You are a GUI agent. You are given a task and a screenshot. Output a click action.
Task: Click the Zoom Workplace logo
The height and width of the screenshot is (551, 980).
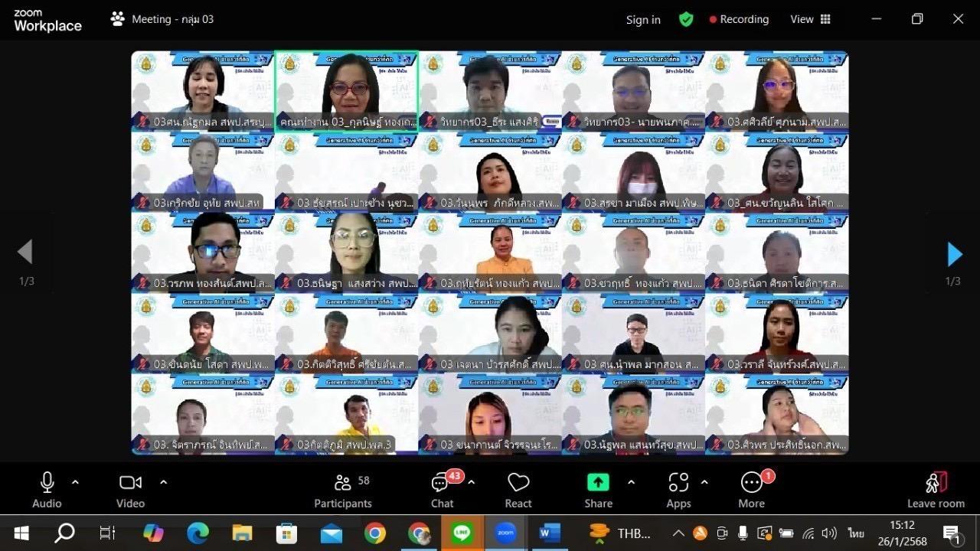(47, 20)
